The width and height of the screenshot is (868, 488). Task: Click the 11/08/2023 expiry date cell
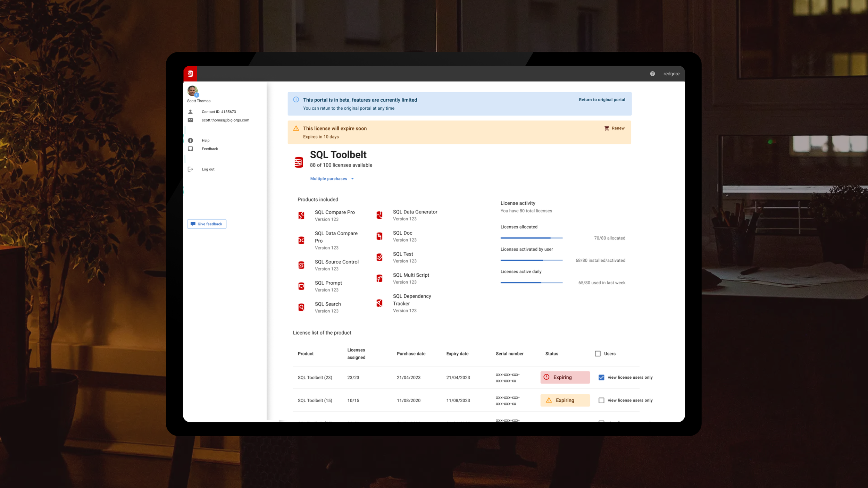pyautogui.click(x=458, y=401)
